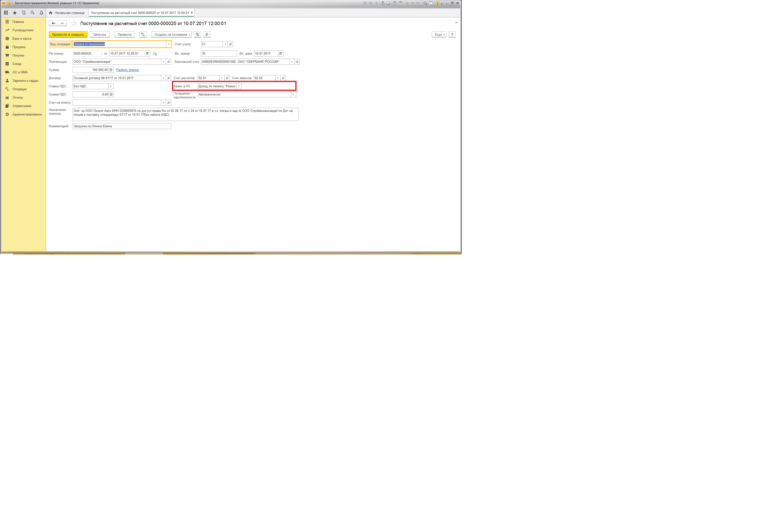Screen dimensions: 759x532
Task: Add document to favorites with the star outline
Action: pyautogui.click(x=74, y=24)
